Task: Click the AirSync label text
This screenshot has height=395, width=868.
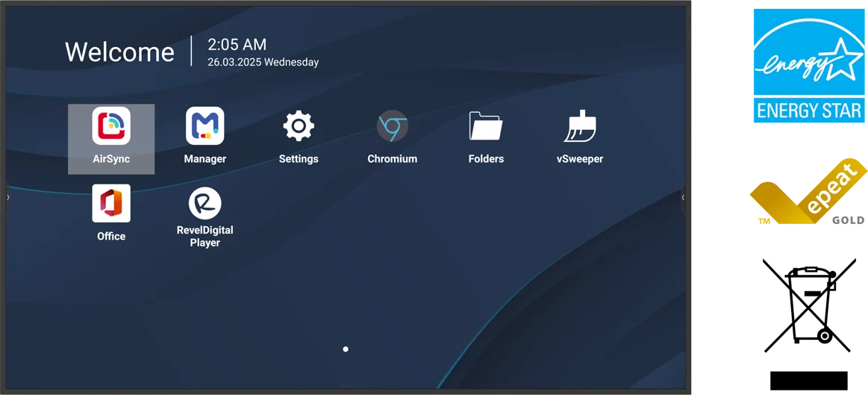Action: pyautogui.click(x=111, y=159)
